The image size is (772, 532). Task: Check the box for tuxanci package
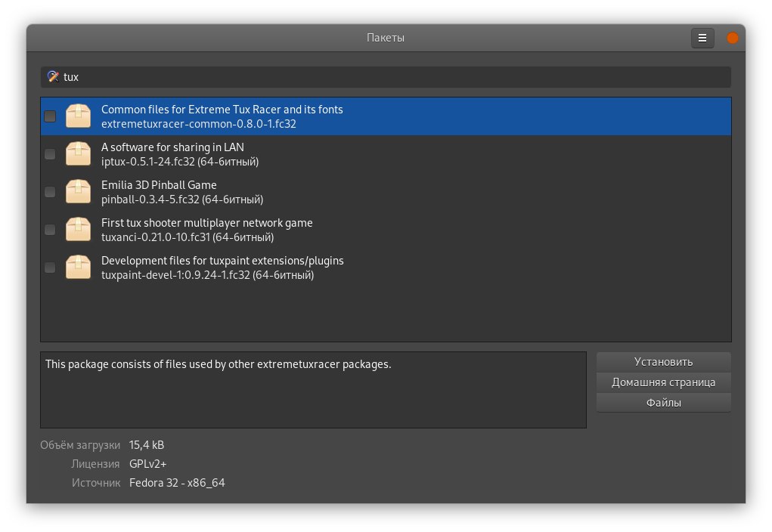pyautogui.click(x=50, y=230)
